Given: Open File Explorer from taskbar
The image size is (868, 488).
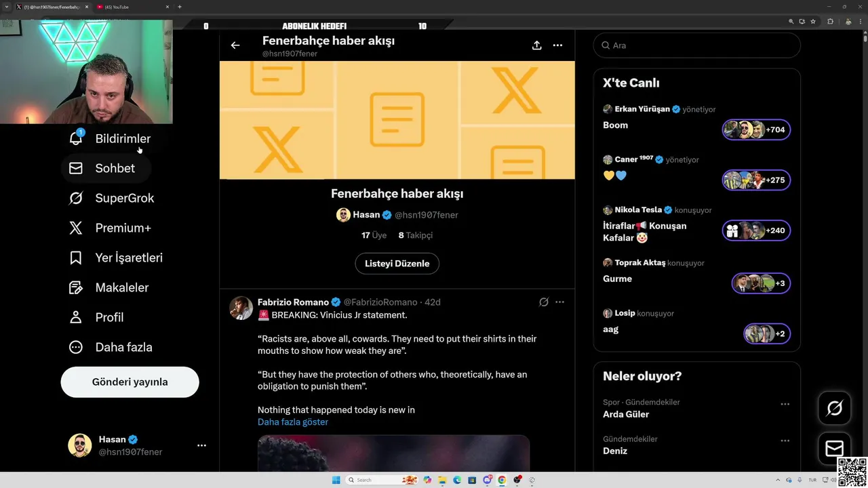Looking at the screenshot, I should (442, 480).
